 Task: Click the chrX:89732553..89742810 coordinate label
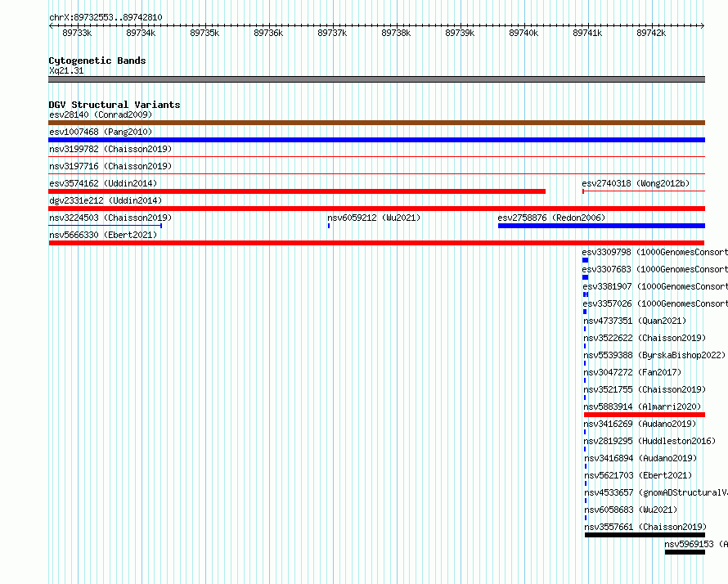pyautogui.click(x=106, y=17)
